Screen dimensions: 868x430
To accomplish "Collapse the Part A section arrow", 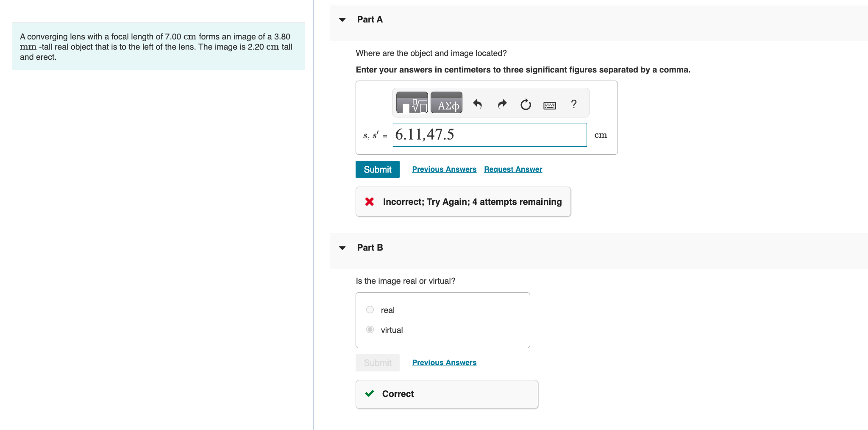I will pyautogui.click(x=342, y=20).
